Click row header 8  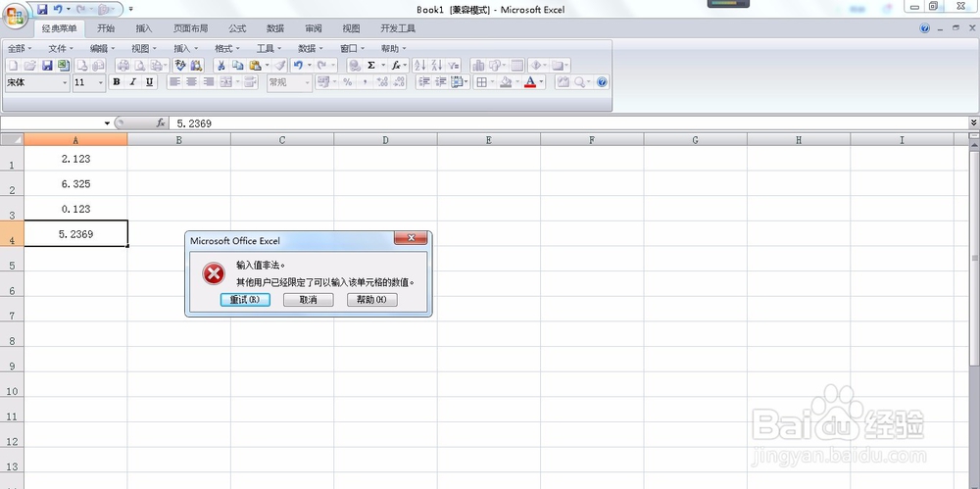(12, 334)
